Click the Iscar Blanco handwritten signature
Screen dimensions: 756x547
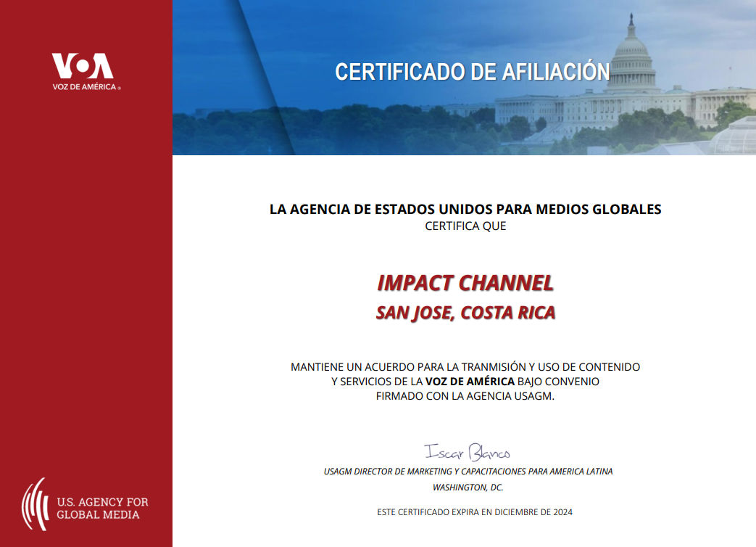(468, 453)
